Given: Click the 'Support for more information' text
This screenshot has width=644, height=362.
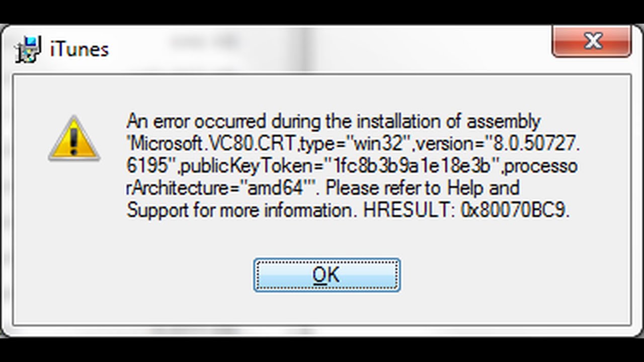Looking at the screenshot, I should click(240, 210).
